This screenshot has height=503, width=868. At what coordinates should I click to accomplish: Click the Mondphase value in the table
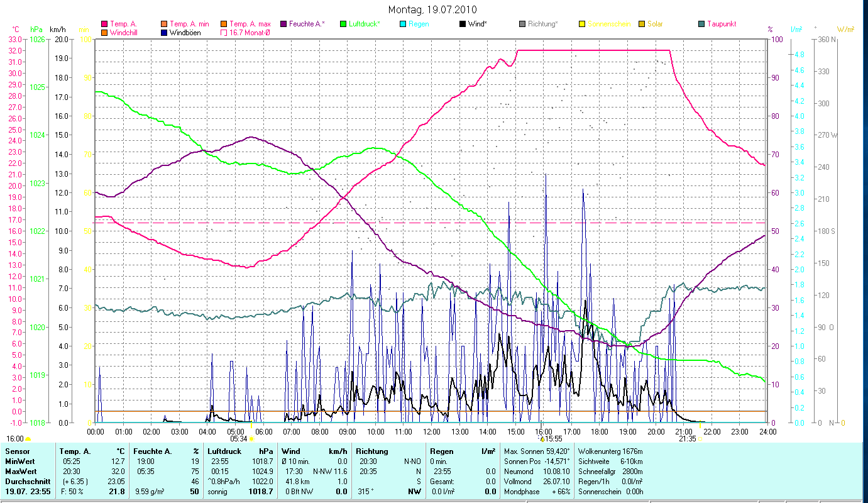561,490
